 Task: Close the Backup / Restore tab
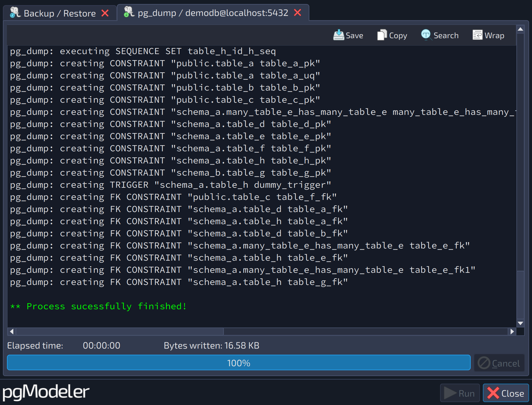click(105, 13)
